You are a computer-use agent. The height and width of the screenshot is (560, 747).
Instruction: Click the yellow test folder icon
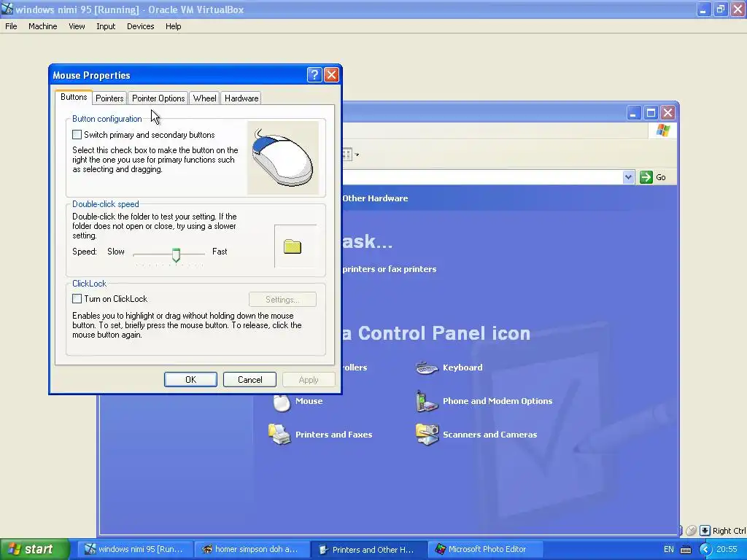(293, 246)
